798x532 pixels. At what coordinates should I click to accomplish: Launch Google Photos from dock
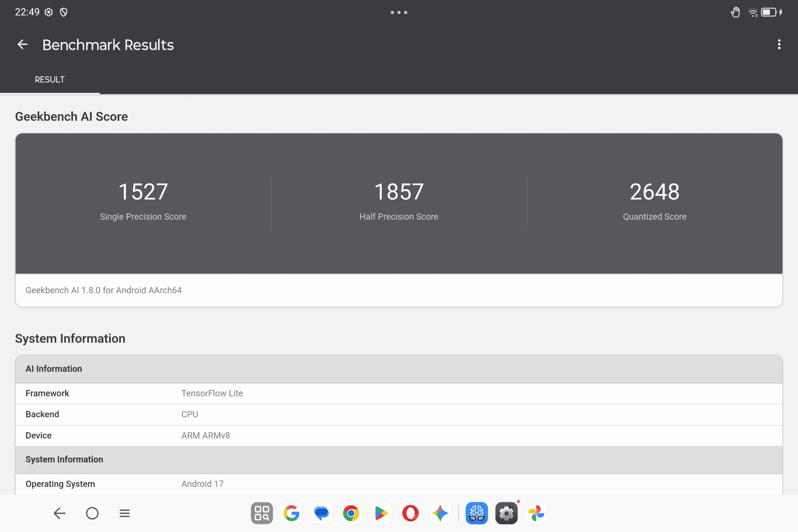pos(536,513)
